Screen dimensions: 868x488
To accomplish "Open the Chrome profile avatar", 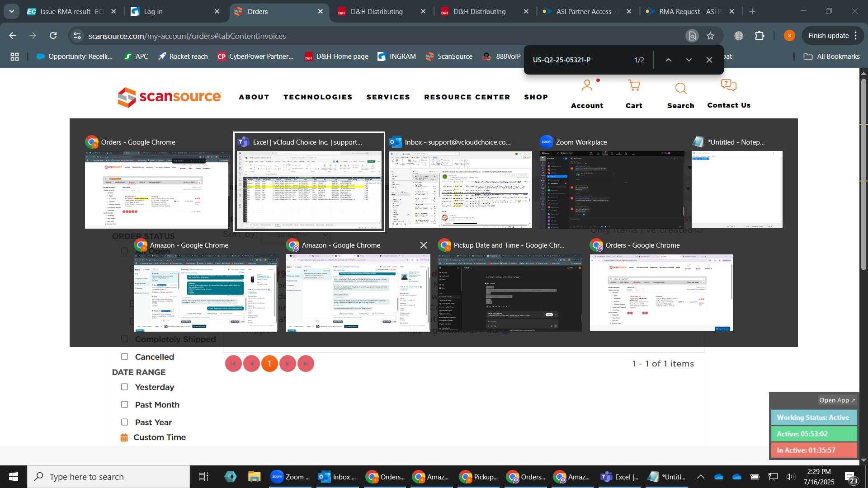I will [x=789, y=36].
